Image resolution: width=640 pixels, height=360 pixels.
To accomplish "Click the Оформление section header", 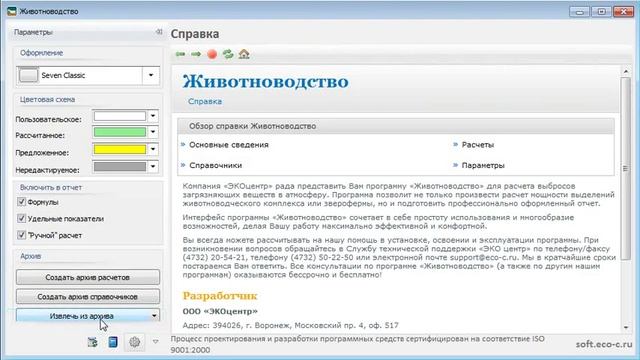I will tap(41, 53).
